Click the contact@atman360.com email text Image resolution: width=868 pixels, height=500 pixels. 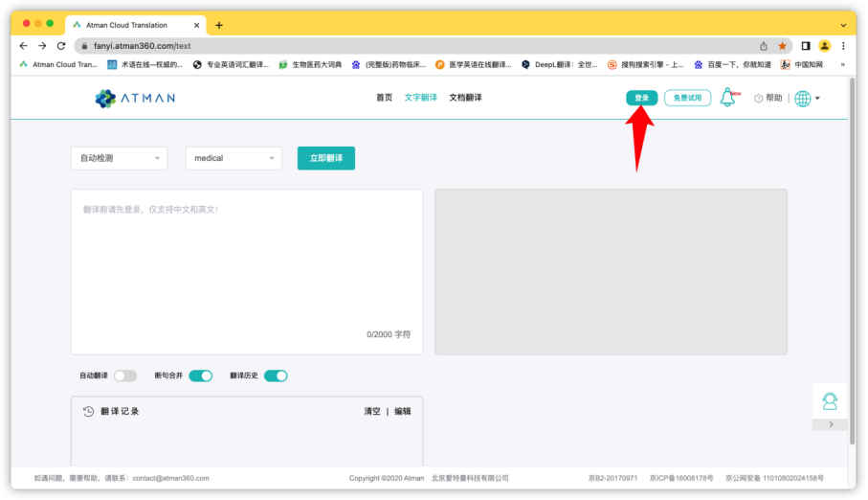[x=170, y=478]
